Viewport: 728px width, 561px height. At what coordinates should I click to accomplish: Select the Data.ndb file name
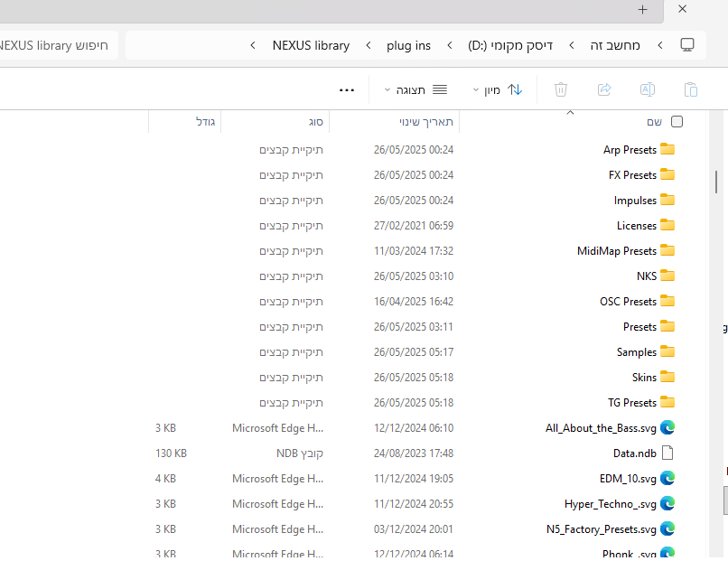pos(635,453)
